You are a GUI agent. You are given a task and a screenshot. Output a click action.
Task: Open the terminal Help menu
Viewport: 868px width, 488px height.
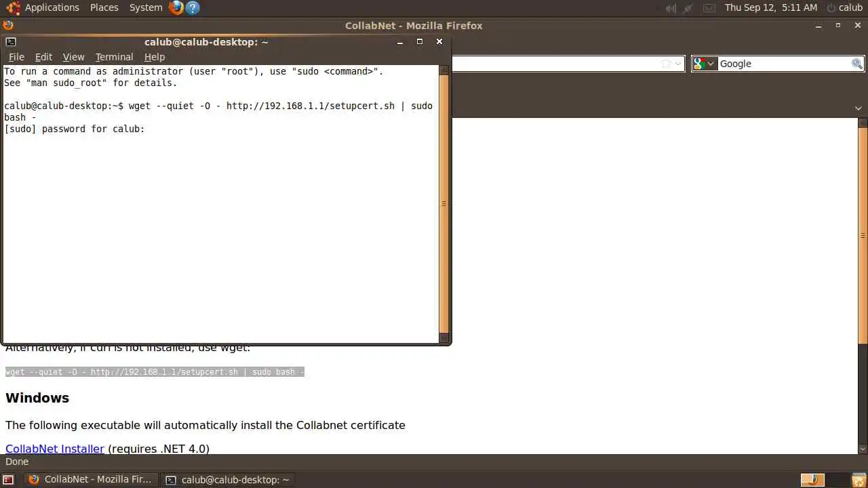click(155, 57)
